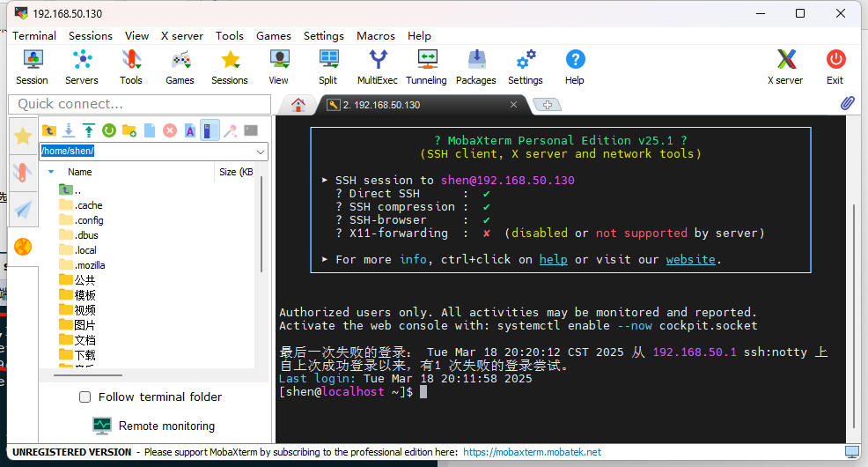Open the Macros menu

tap(376, 36)
